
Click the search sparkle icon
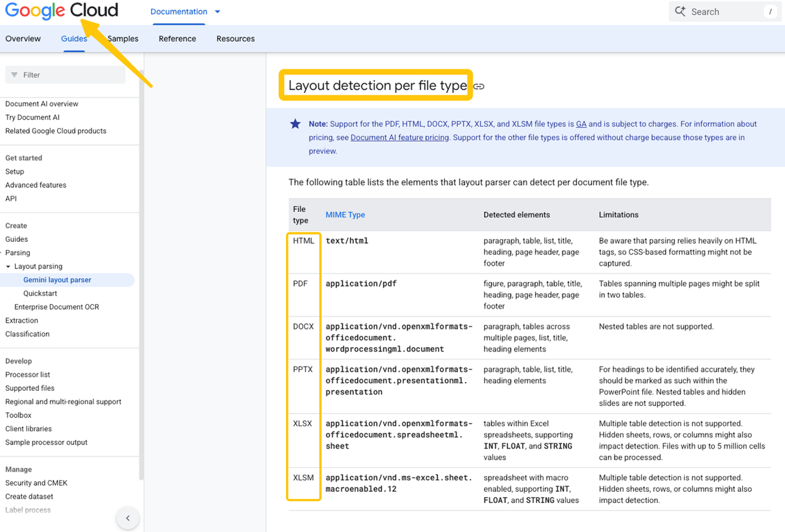680,11
